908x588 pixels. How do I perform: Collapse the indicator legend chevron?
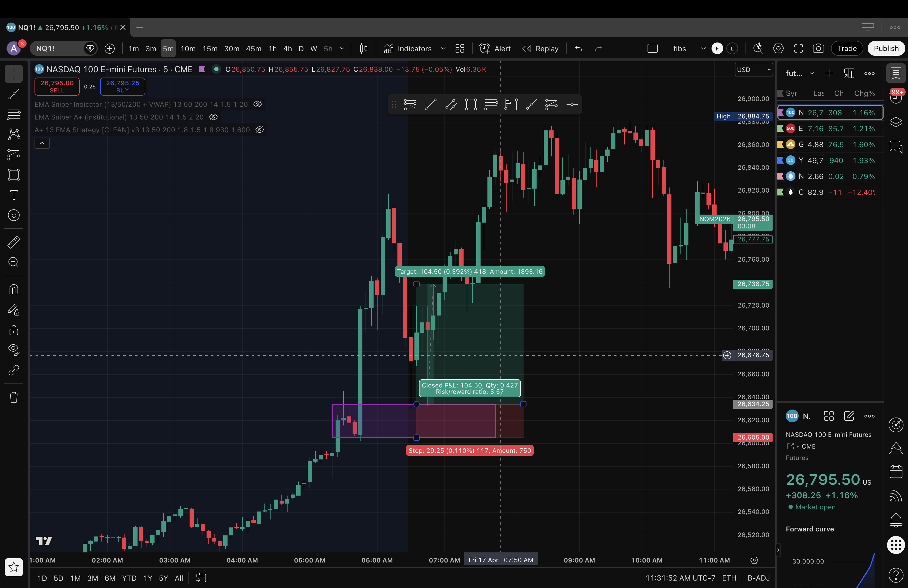42,143
